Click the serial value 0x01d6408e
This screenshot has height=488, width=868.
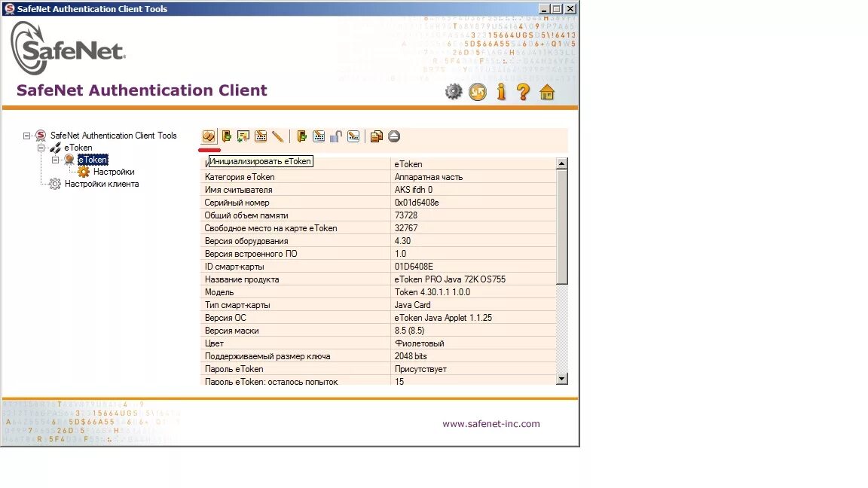coord(417,203)
